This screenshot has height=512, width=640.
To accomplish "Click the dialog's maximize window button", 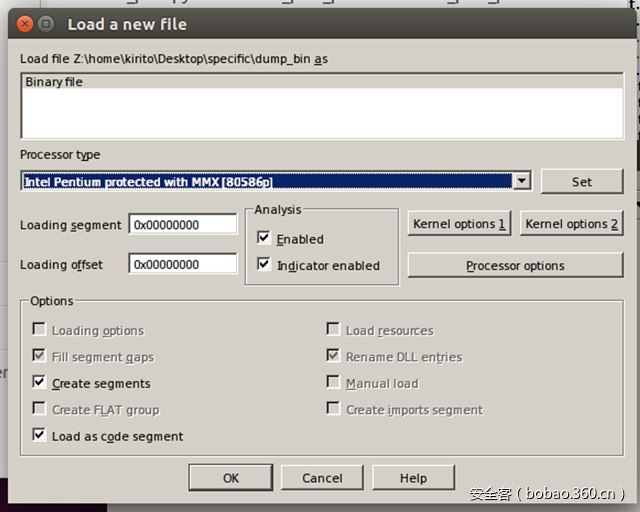I will (46, 24).
